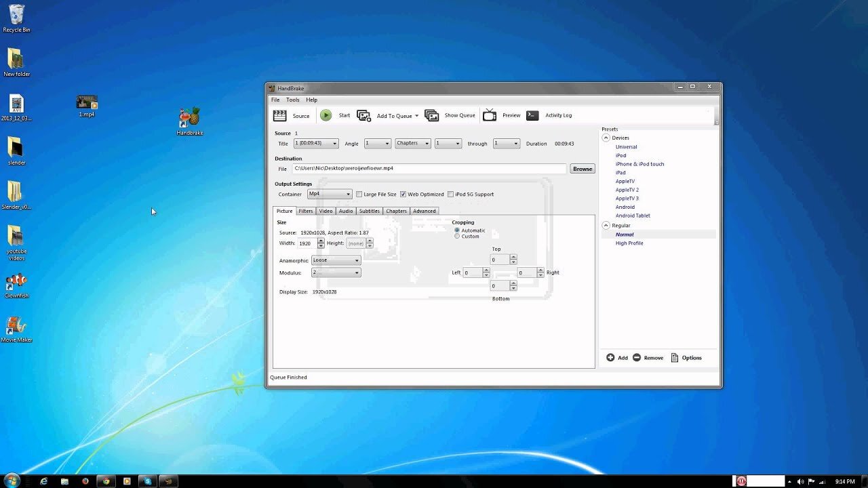Open the Angle dropdown

tap(378, 144)
